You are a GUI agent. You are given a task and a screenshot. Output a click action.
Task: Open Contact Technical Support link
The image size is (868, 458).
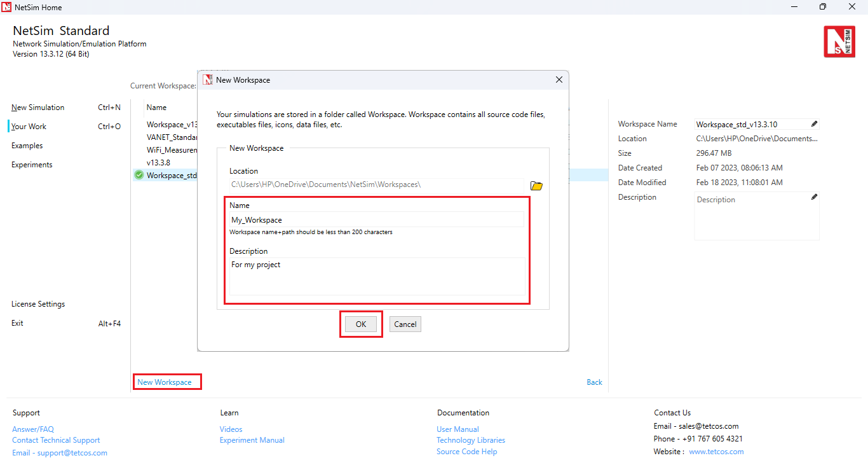[56, 440]
